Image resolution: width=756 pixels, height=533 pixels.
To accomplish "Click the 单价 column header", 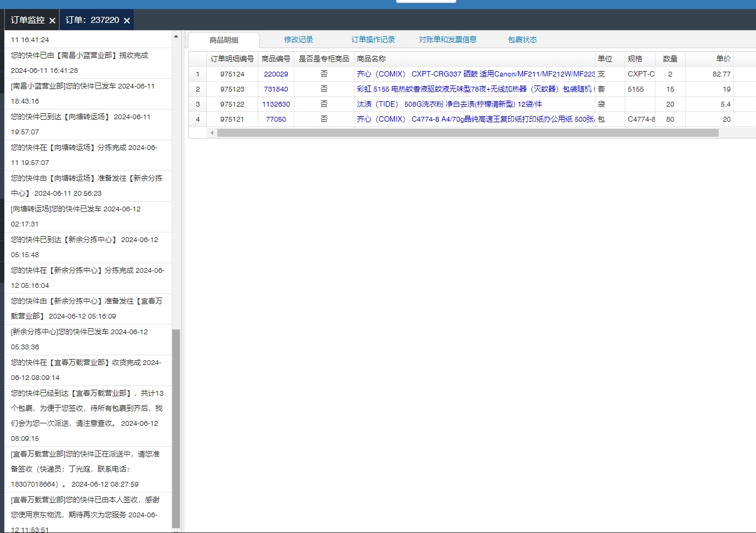I will (709, 59).
